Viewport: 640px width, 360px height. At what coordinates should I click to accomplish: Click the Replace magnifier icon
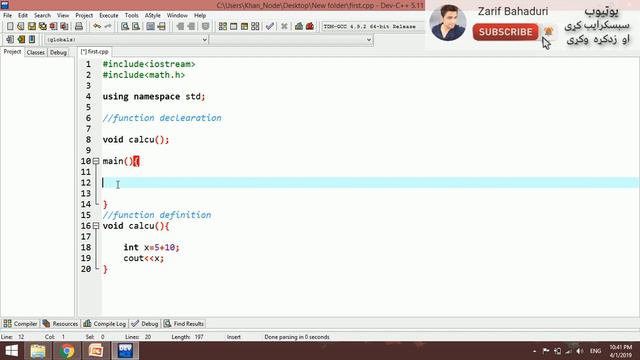pos(136,27)
